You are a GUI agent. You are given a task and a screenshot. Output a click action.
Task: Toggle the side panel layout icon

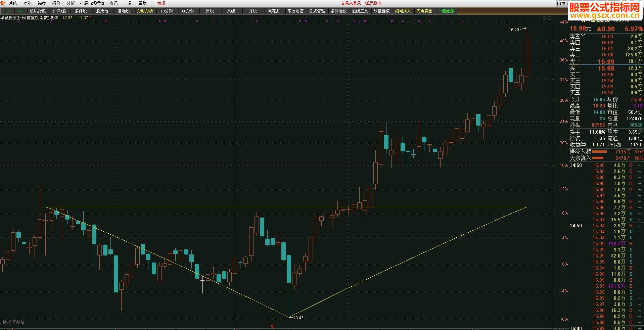[x=549, y=18]
